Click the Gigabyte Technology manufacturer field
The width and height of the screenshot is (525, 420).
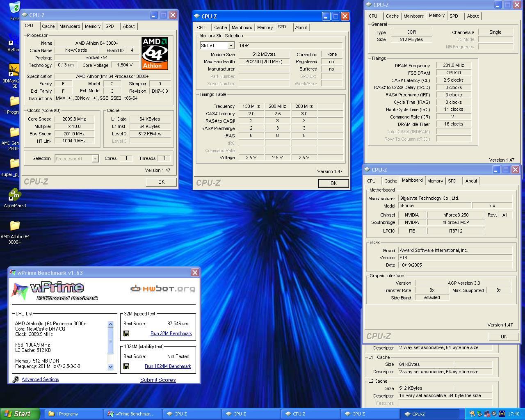click(x=455, y=198)
